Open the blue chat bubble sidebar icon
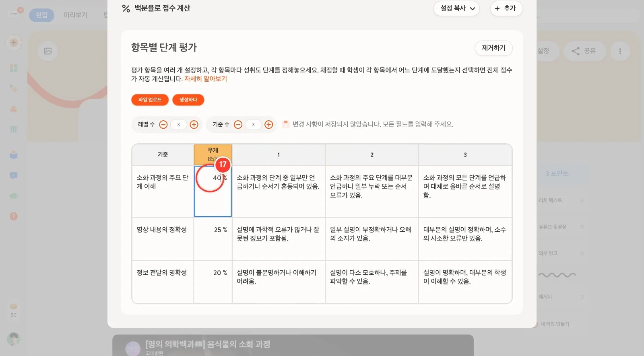This screenshot has width=644, height=356. click(14, 176)
